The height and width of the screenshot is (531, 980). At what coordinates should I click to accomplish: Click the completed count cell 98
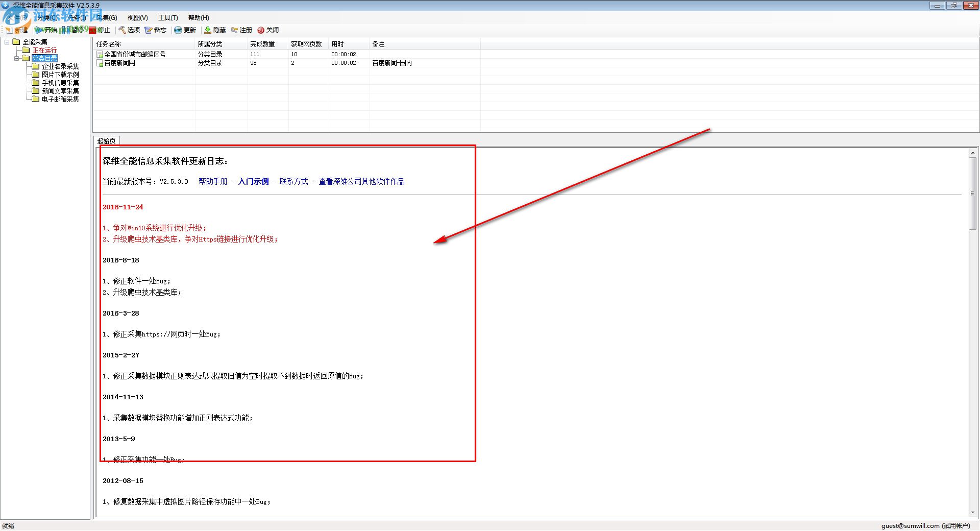point(253,63)
